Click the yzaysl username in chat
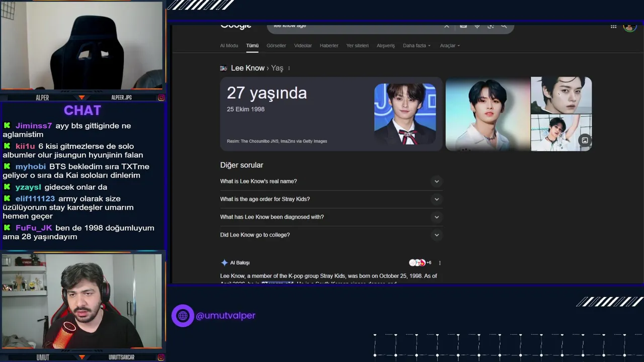644x362 pixels. 28,187
